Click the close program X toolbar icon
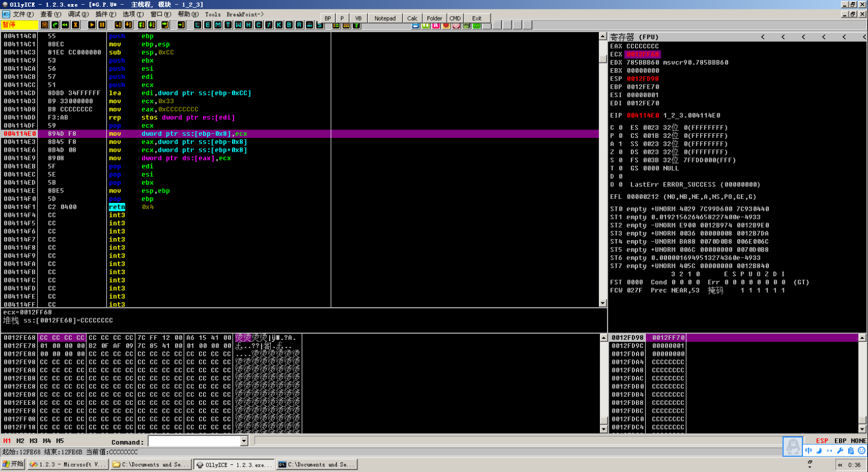 [75, 25]
